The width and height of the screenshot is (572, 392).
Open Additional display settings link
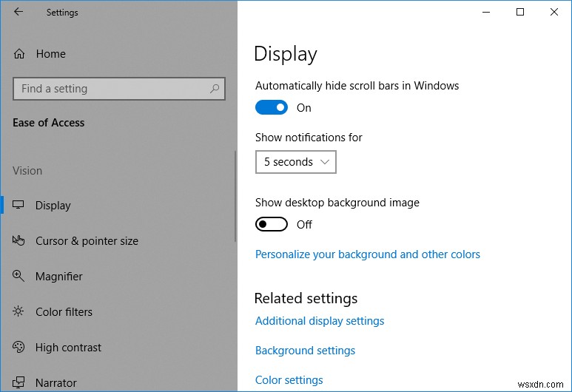pos(320,321)
